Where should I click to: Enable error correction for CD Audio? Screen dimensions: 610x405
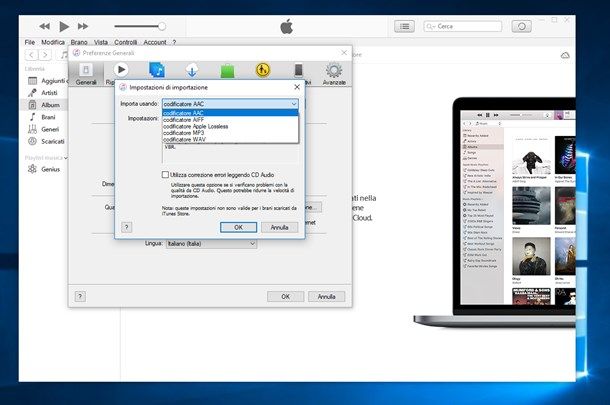(x=165, y=175)
